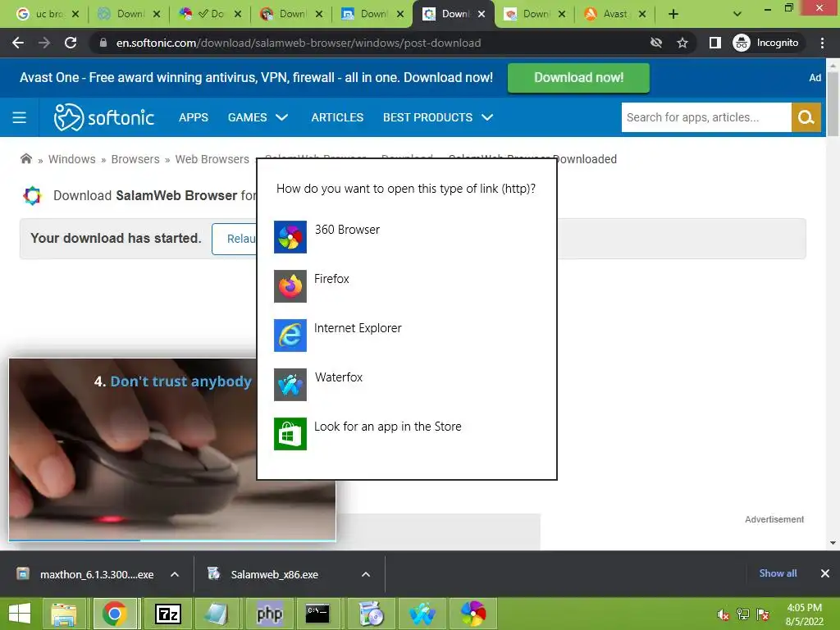840x630 pixels.
Task: Click the tracking-protection eye icon in the address bar
Action: 655,43
